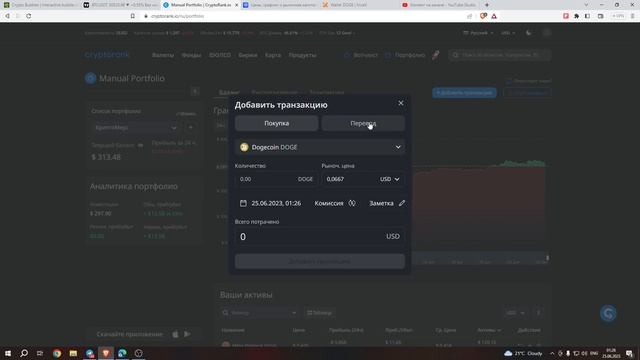Click the assets search filter field

(x=259, y=313)
